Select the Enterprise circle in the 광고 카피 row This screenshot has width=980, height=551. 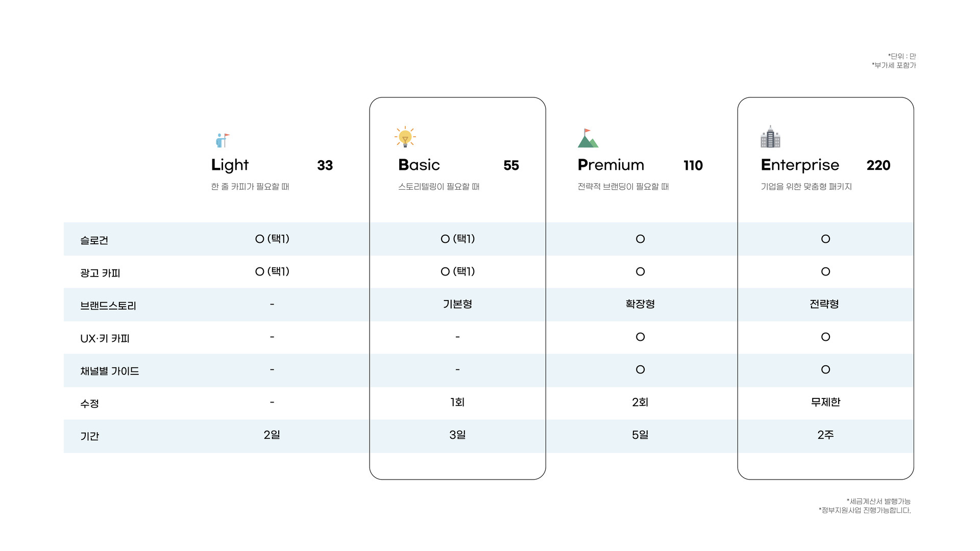click(825, 271)
